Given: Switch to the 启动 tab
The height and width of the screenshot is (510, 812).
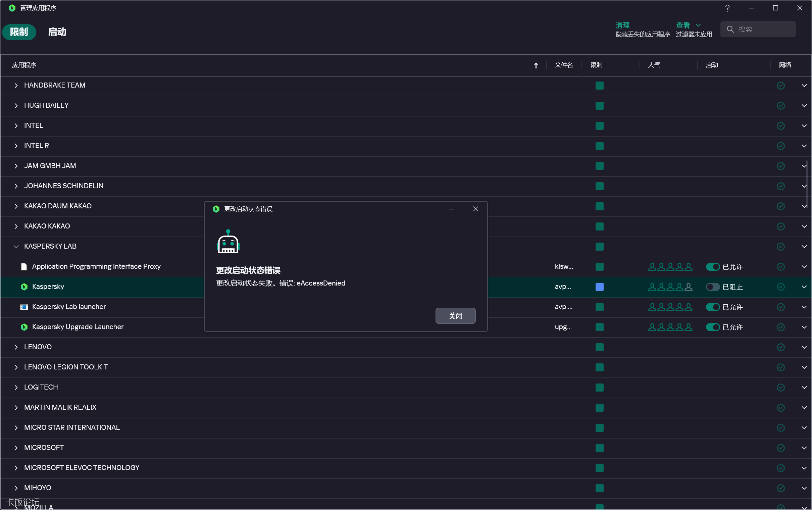Looking at the screenshot, I should [x=57, y=32].
